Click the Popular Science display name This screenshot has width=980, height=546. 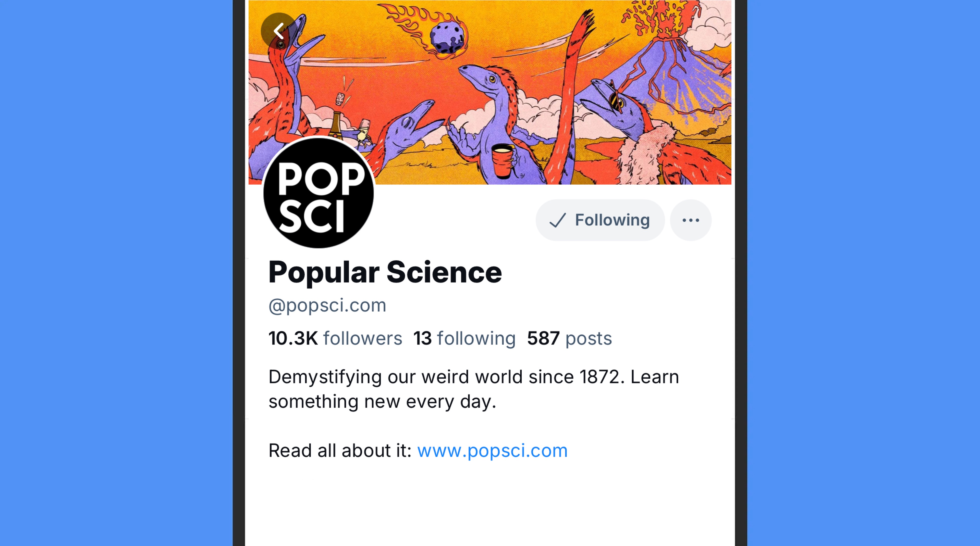click(385, 272)
